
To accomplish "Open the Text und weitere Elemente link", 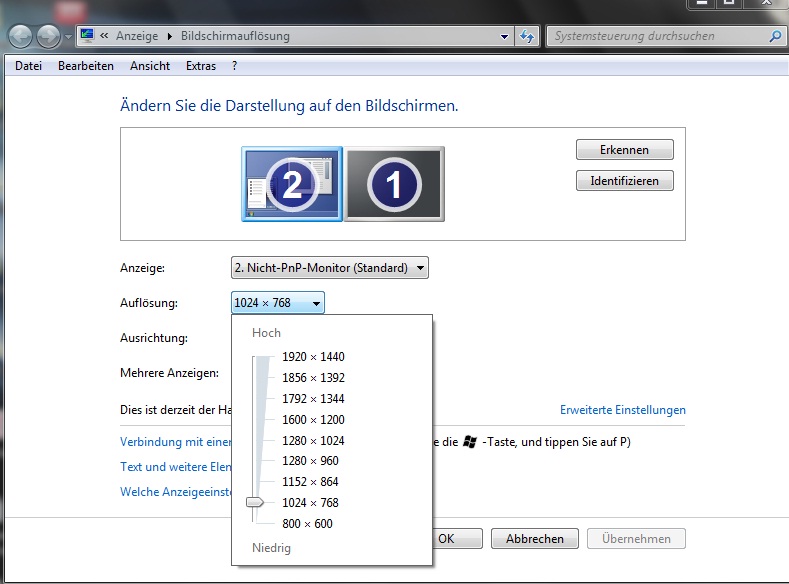I will pos(175,467).
